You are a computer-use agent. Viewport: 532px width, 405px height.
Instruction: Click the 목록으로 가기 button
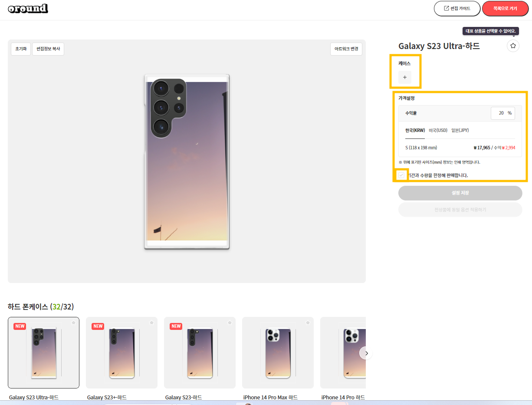(x=505, y=8)
